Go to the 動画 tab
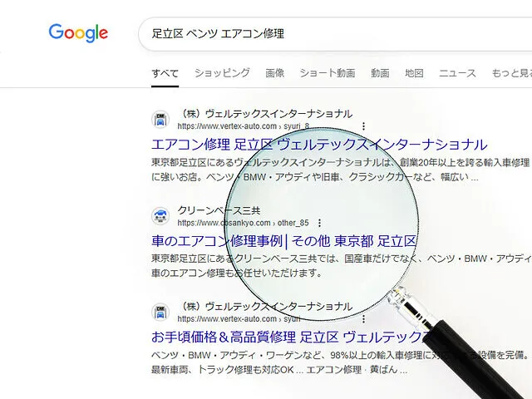The image size is (532, 399). [x=380, y=73]
